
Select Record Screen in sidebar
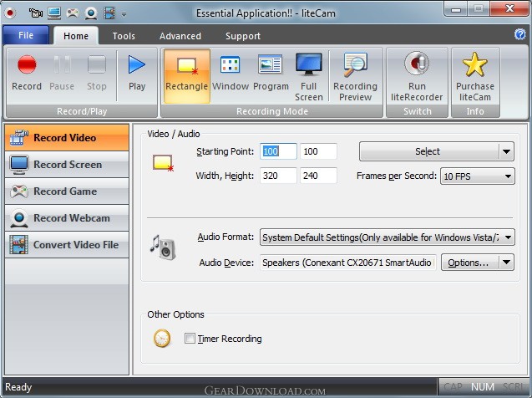(67, 165)
